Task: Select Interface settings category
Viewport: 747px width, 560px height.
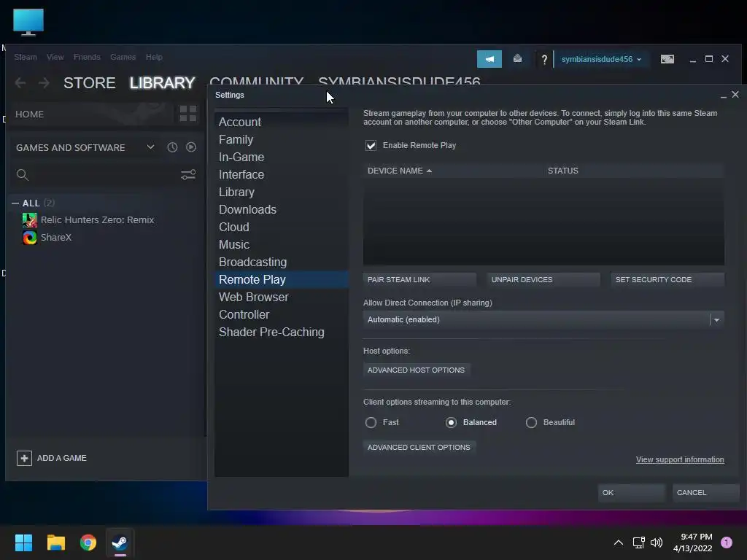Action: point(282,175)
